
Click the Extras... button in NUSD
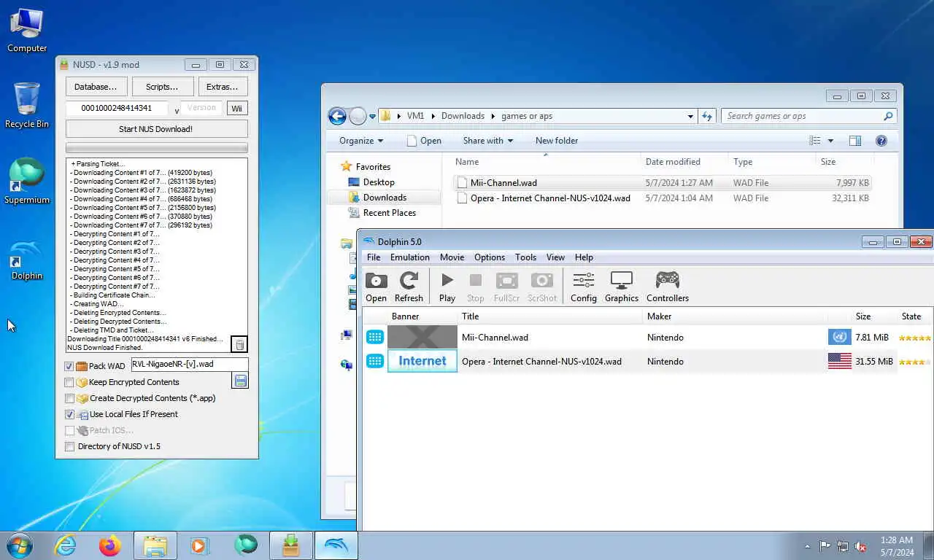coord(223,87)
